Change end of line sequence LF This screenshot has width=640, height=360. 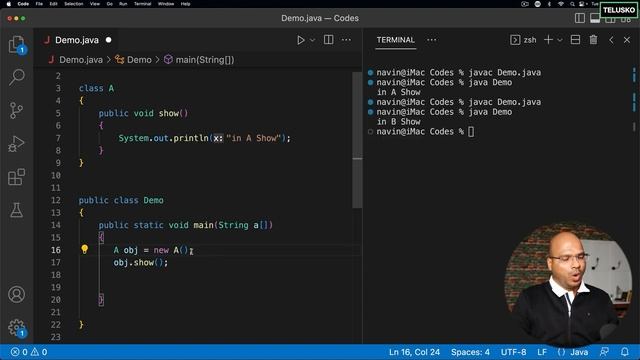pos(542,352)
